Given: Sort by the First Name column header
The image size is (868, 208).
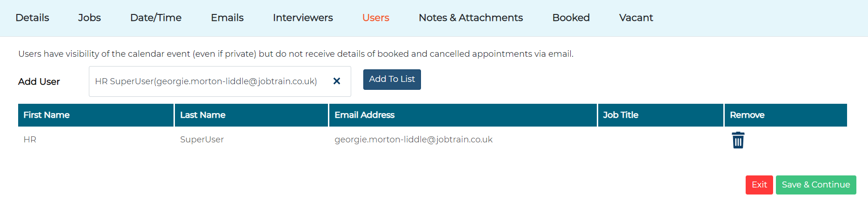Looking at the screenshot, I should [96, 115].
